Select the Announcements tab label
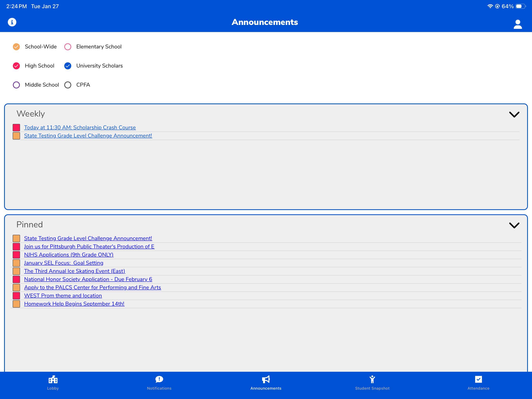Image resolution: width=532 pixels, height=399 pixels. tap(266, 388)
